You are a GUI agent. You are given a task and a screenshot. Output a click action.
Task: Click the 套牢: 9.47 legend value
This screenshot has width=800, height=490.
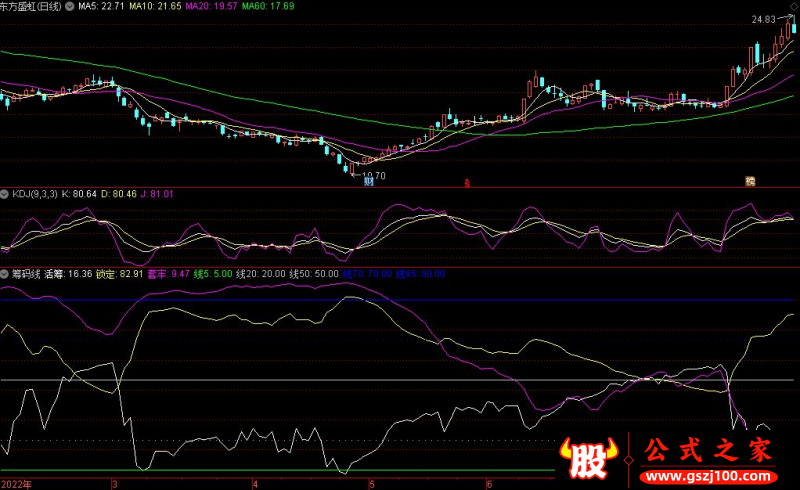[168, 274]
